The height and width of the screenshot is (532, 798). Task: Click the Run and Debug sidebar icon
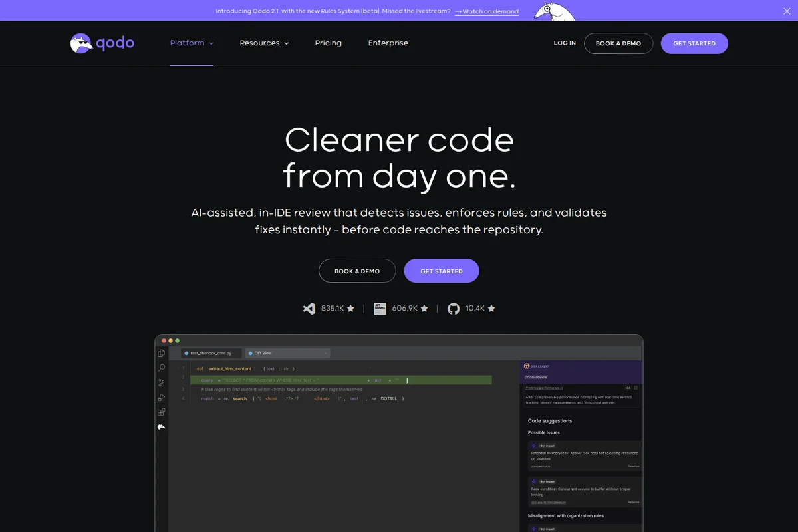click(x=161, y=397)
